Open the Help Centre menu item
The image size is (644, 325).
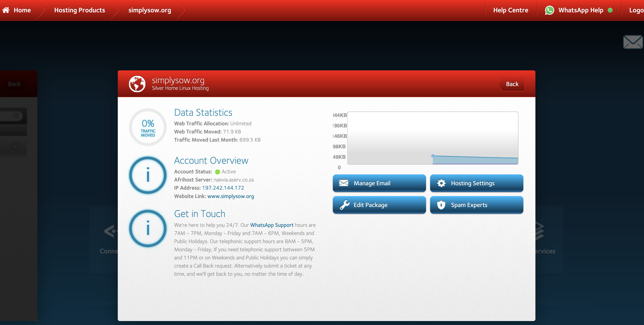(511, 10)
